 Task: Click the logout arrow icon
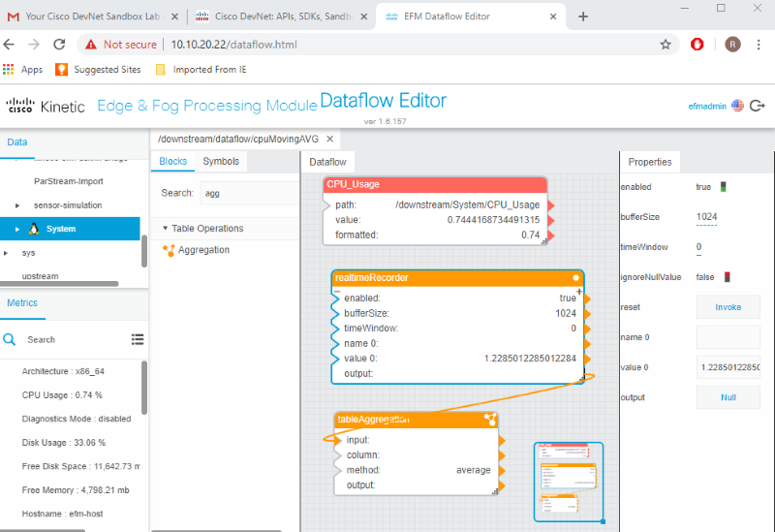tap(758, 106)
